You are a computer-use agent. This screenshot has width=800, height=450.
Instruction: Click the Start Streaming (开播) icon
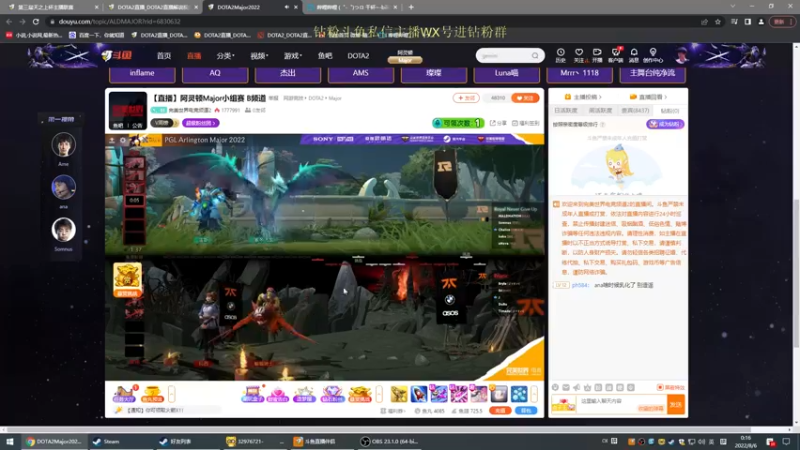tap(597, 55)
